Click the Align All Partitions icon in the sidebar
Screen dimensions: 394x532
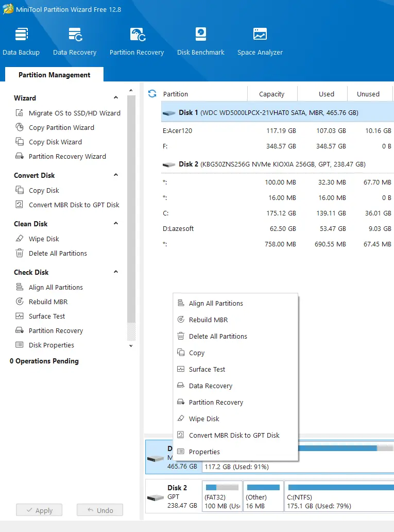click(x=20, y=287)
